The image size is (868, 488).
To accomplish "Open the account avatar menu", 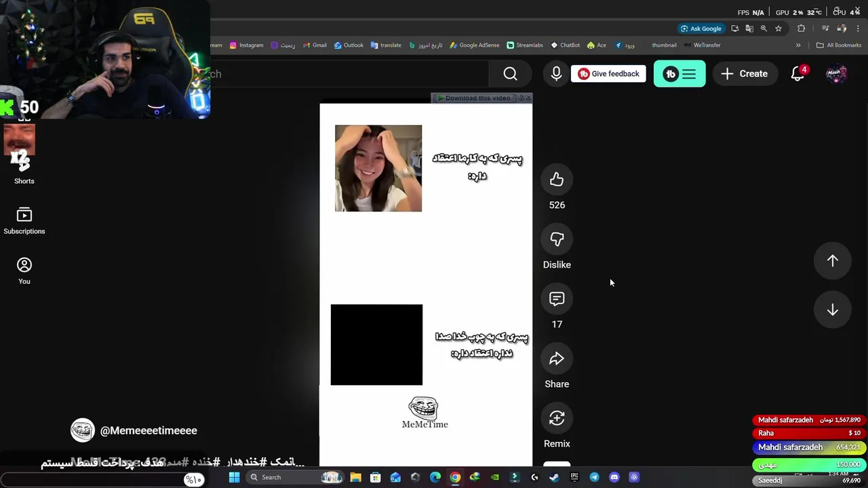I will pos(836,74).
